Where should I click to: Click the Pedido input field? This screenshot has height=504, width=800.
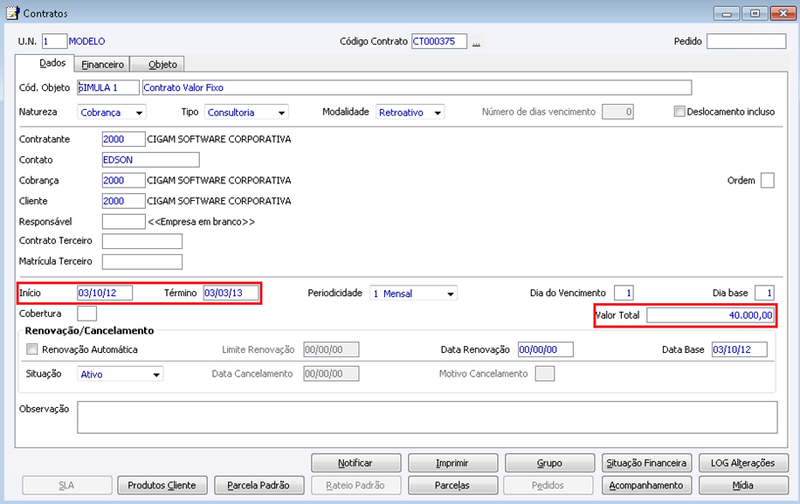click(x=746, y=41)
